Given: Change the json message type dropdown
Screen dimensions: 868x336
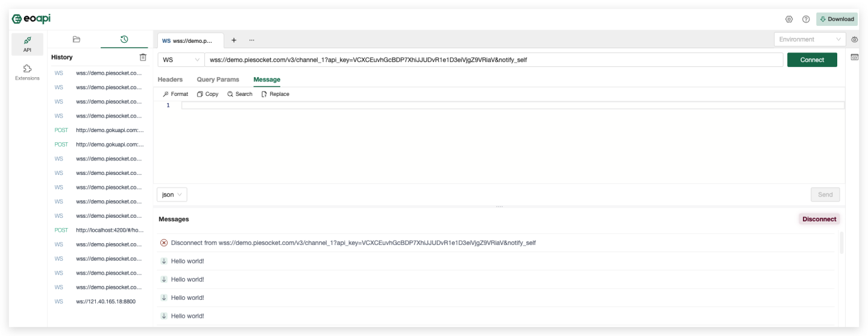Looking at the screenshot, I should [x=172, y=194].
